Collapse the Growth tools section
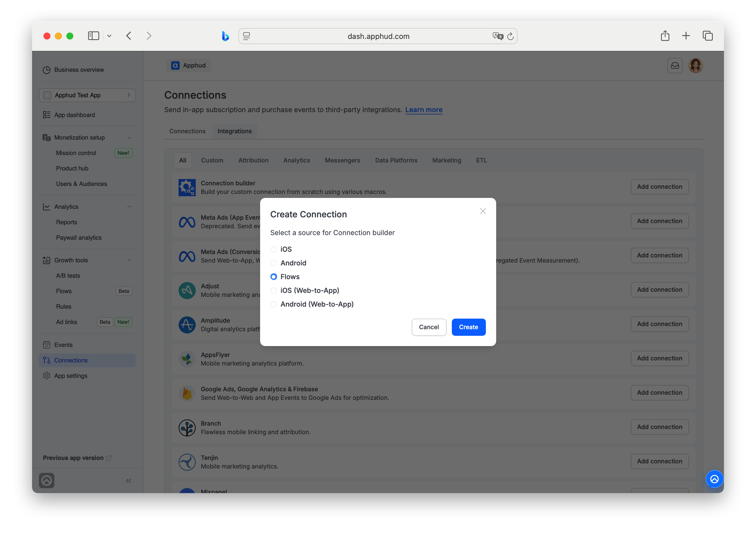The height and width of the screenshot is (536, 756). coord(129,260)
